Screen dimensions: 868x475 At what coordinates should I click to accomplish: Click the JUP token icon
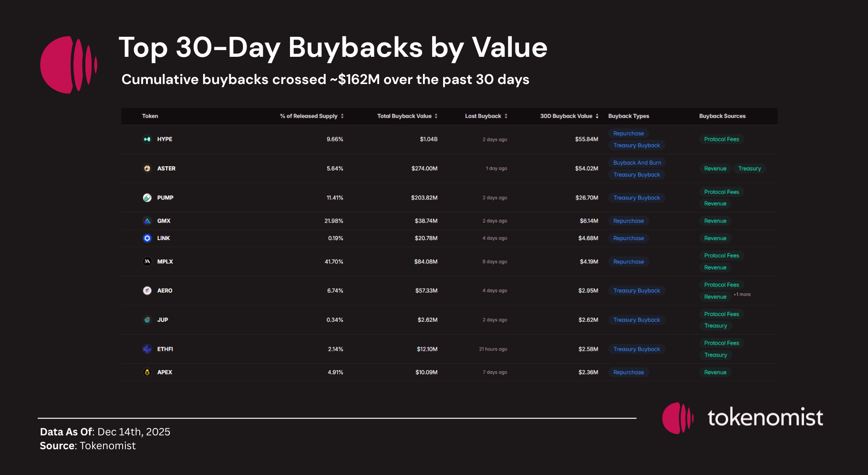(x=147, y=320)
